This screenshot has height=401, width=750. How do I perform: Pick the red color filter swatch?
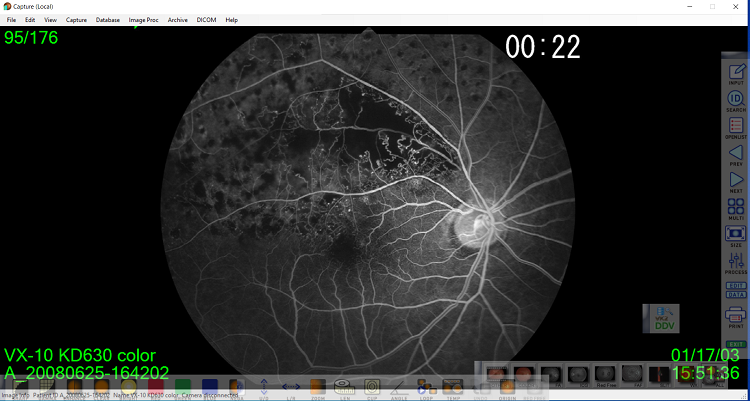(x=155, y=387)
